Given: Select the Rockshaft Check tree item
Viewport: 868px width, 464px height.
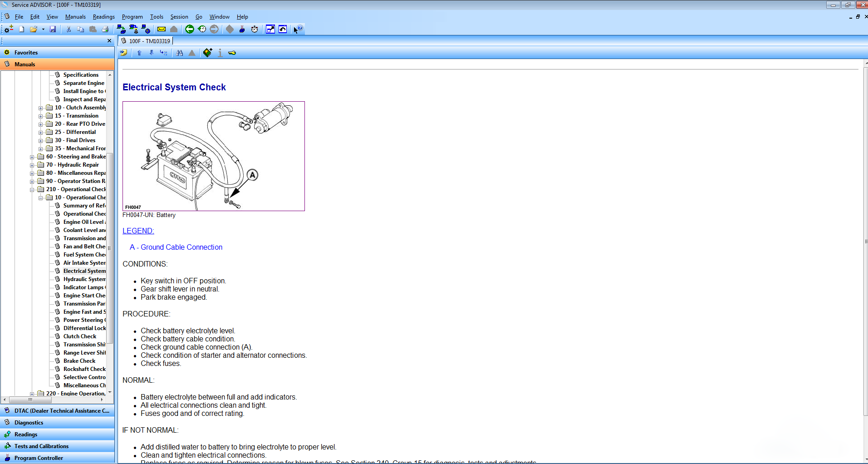Looking at the screenshot, I should tap(84, 369).
